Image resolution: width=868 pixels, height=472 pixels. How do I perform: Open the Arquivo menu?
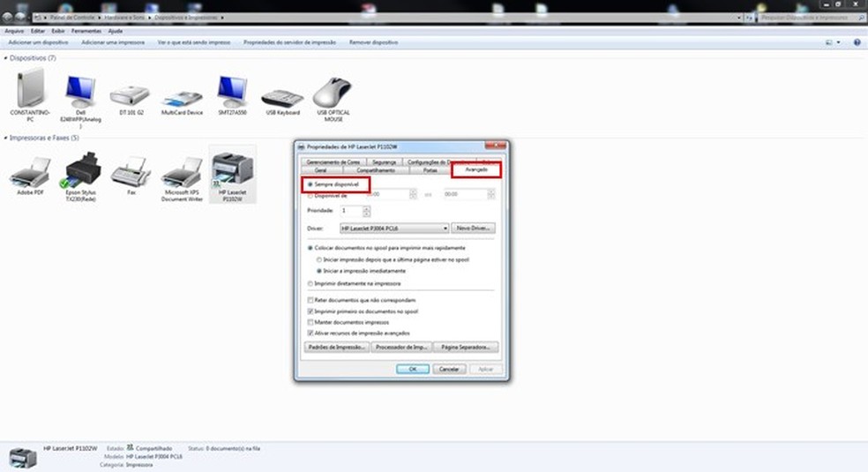click(14, 31)
